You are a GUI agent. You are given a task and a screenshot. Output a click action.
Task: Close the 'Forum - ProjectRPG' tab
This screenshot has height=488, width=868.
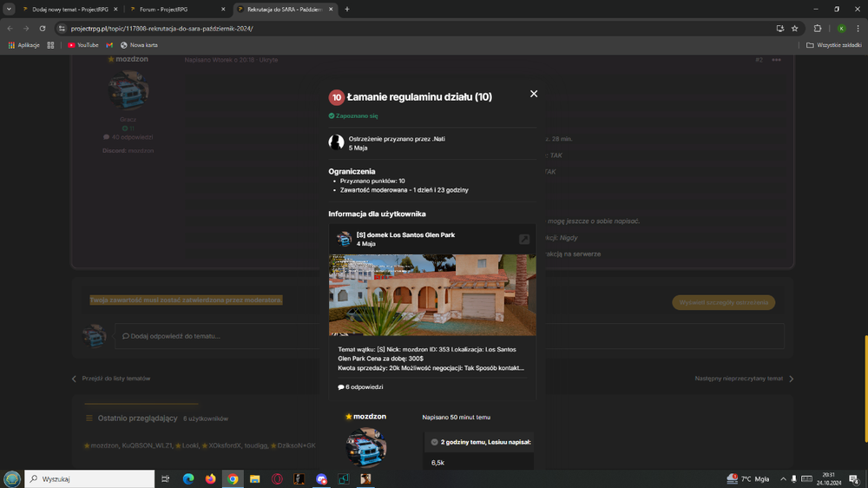pos(223,10)
